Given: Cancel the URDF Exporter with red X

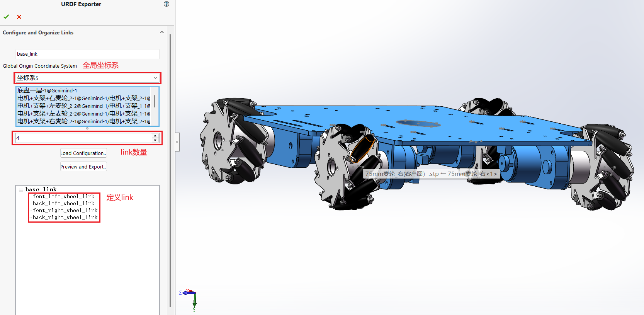Looking at the screenshot, I should [x=19, y=17].
